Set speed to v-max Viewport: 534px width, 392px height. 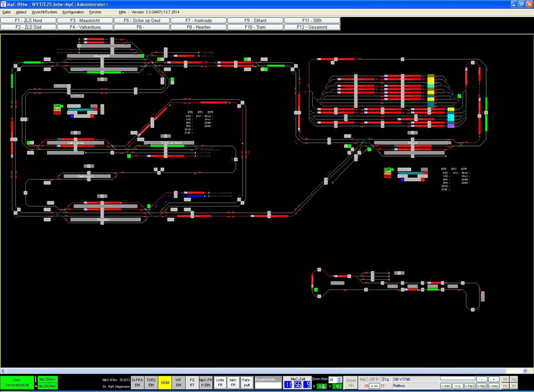coord(494,386)
